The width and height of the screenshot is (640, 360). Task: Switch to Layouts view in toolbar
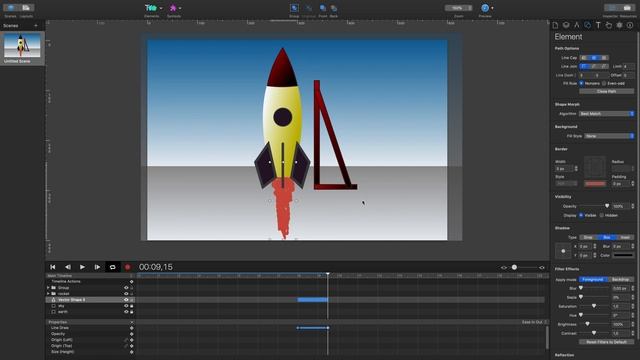[27, 8]
